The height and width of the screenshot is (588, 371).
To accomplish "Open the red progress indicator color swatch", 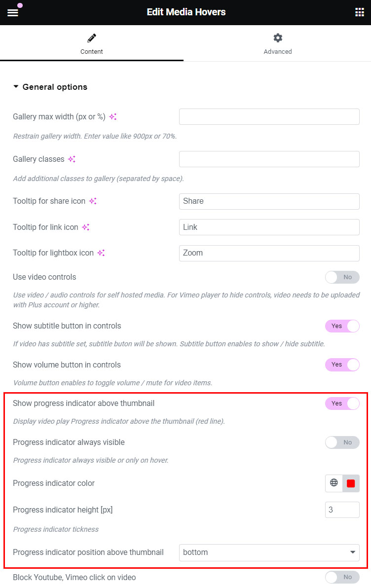I will (351, 483).
